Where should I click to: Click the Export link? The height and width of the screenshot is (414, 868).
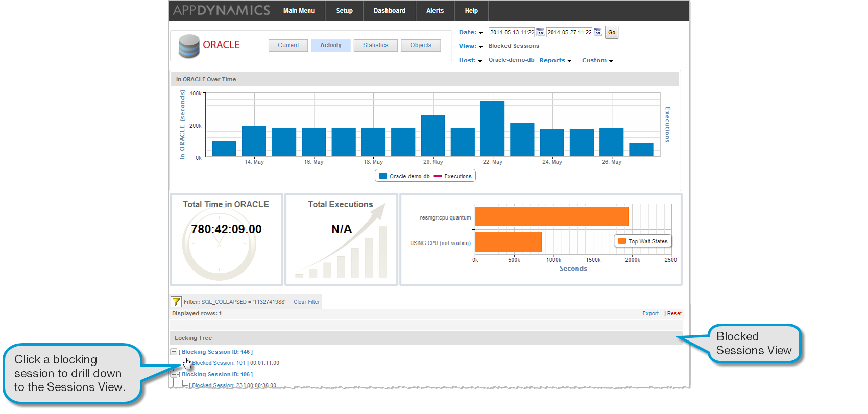[x=653, y=313]
